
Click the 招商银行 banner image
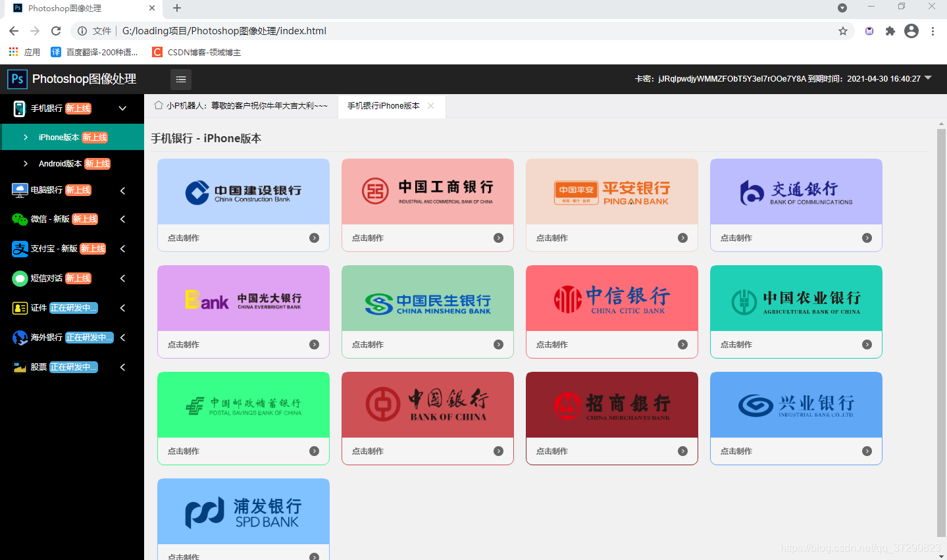point(612,405)
